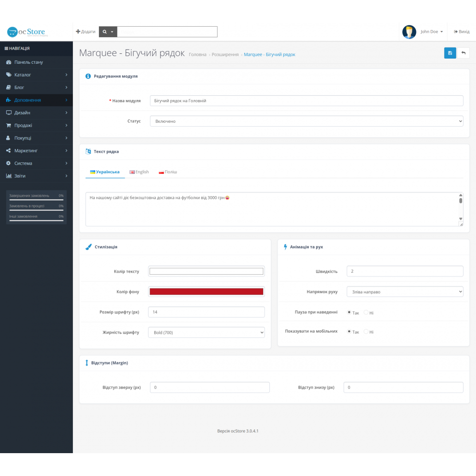Select 'Ні' for Показувати на мобільних

click(366, 332)
